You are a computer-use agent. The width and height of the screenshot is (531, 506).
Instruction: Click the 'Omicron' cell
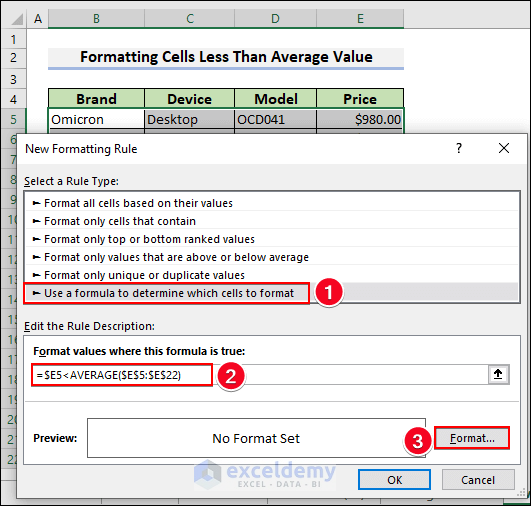click(97, 119)
